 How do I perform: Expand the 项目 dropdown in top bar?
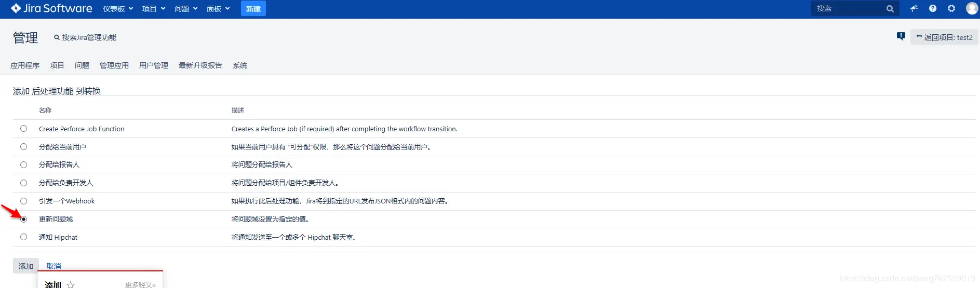point(154,9)
